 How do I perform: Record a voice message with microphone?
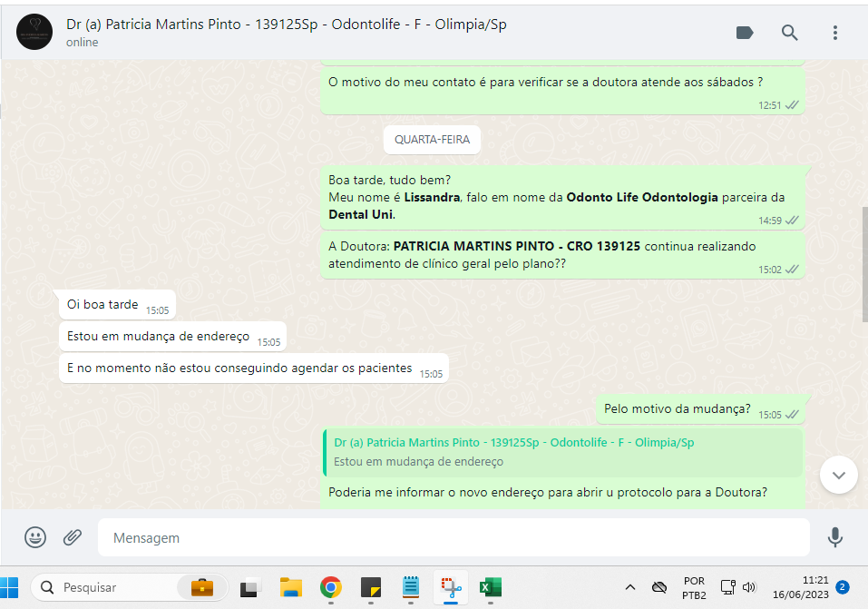834,537
